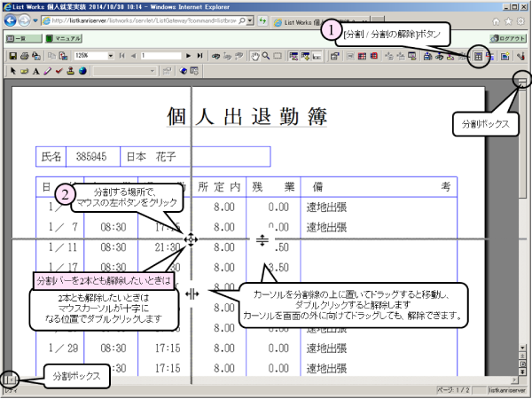Select the highlighter pen tool

pyautogui.click(x=48, y=71)
